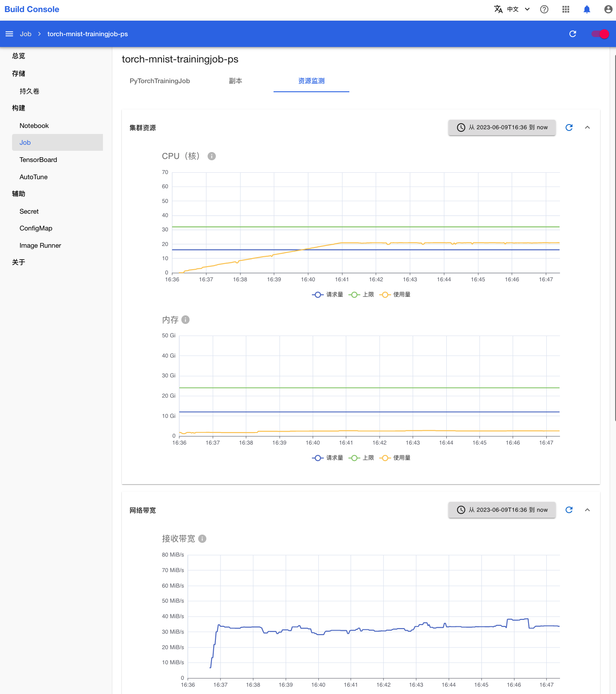
Task: Switch to 副本 tab
Action: 236,81
